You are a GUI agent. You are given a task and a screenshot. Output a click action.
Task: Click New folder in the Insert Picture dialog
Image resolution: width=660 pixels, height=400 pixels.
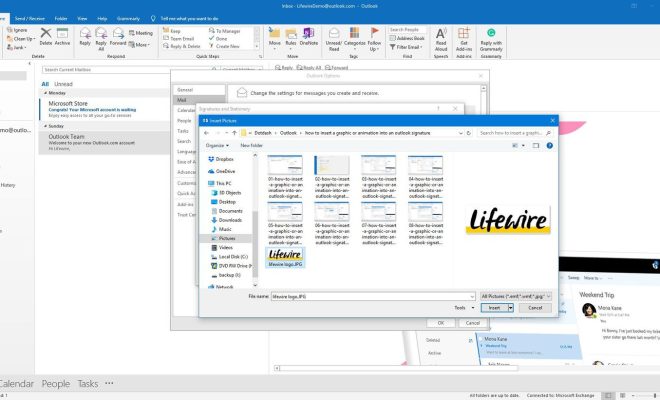click(x=251, y=146)
